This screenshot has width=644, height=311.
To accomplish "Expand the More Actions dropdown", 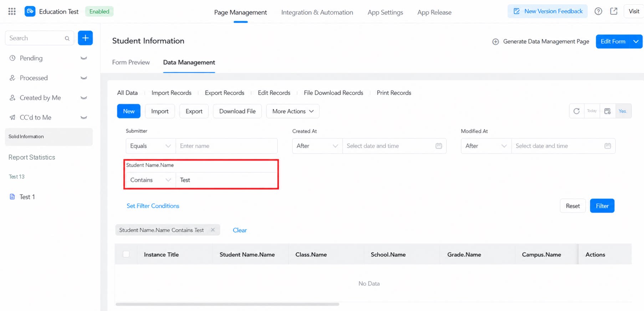I will pyautogui.click(x=293, y=111).
